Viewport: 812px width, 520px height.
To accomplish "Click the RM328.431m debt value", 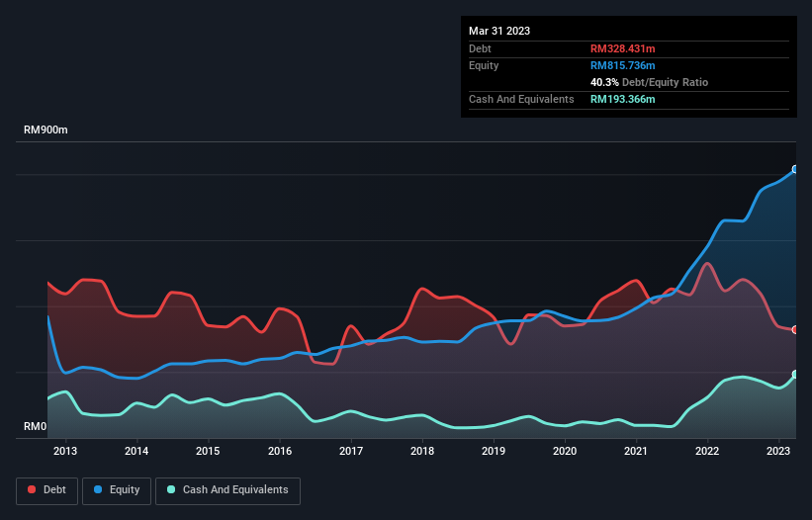I will 622,48.
